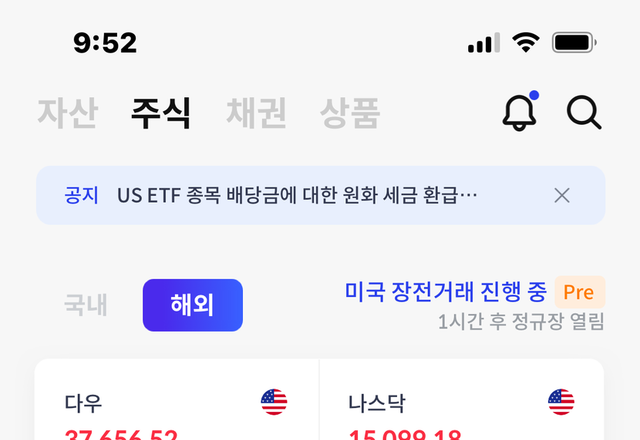Tap 미국 장전거래 진행 중 status link

(446, 292)
